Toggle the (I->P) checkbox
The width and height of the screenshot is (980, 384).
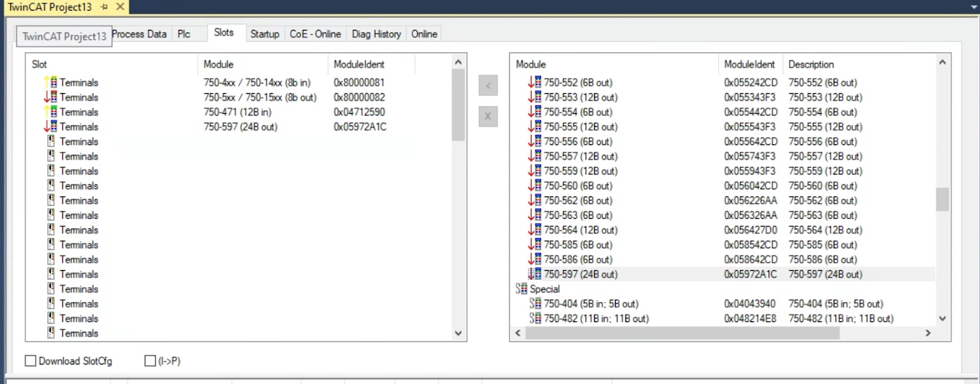[x=150, y=361]
